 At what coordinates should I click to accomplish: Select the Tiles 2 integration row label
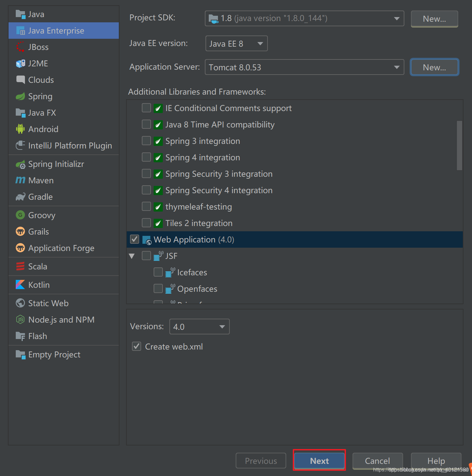[x=199, y=223]
